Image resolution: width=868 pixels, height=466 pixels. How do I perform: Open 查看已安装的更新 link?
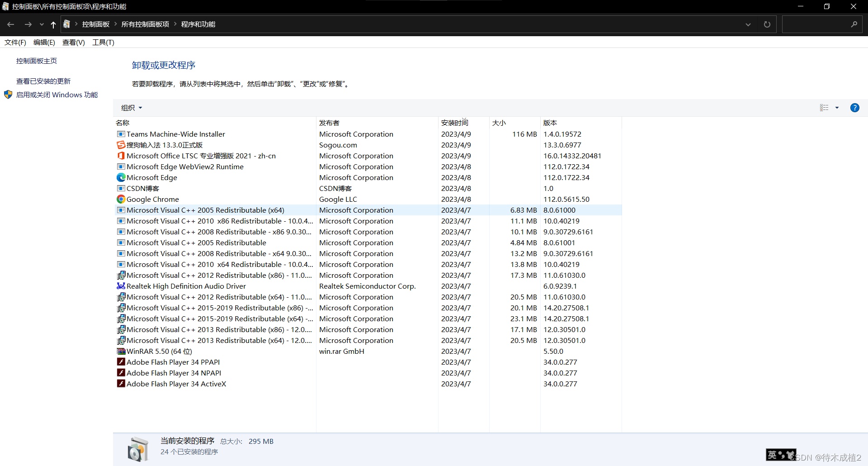pos(43,81)
